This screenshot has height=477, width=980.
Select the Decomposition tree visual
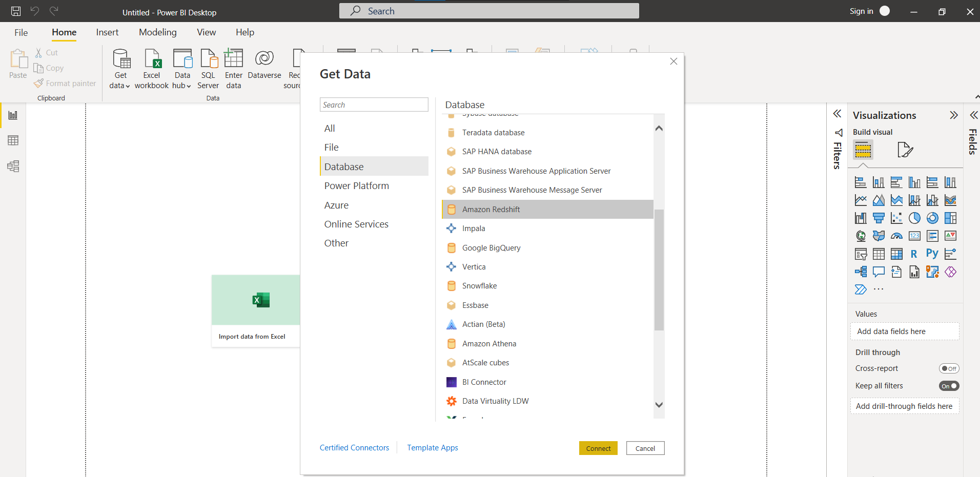click(x=861, y=272)
